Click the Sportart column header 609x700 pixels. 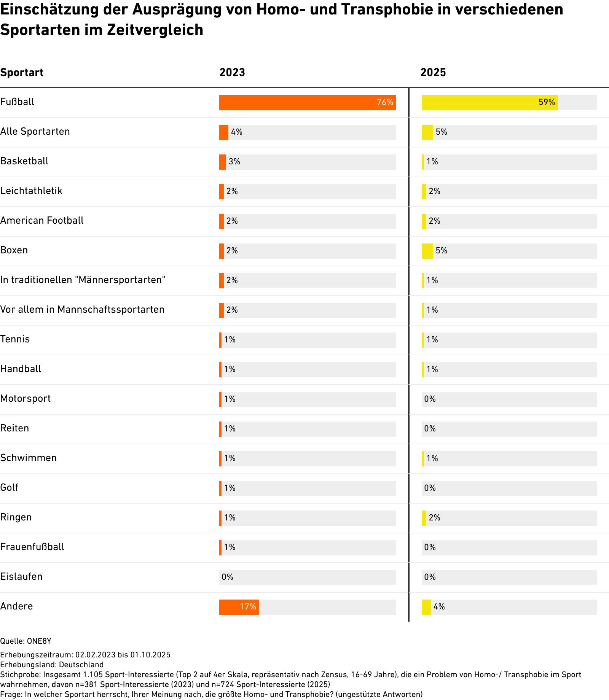(x=22, y=72)
